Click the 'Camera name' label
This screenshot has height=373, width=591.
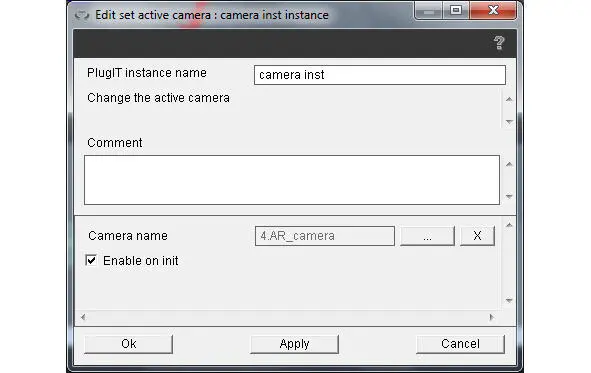128,236
